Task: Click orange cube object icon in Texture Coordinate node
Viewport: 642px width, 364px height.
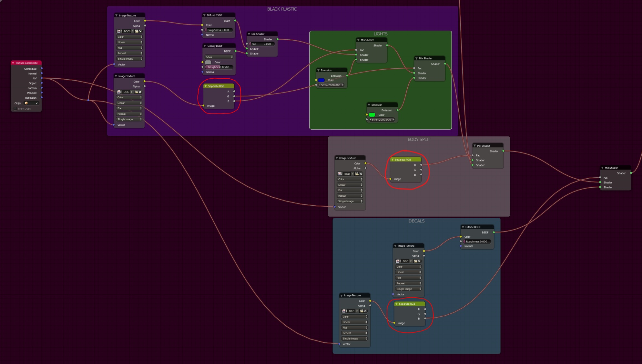Action: [26, 103]
